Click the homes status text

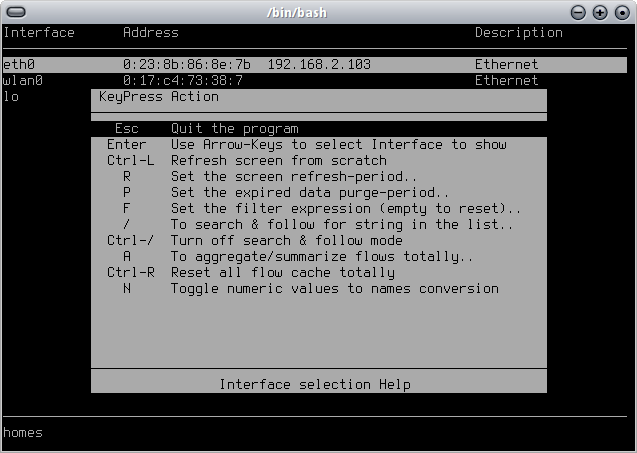point(23,433)
